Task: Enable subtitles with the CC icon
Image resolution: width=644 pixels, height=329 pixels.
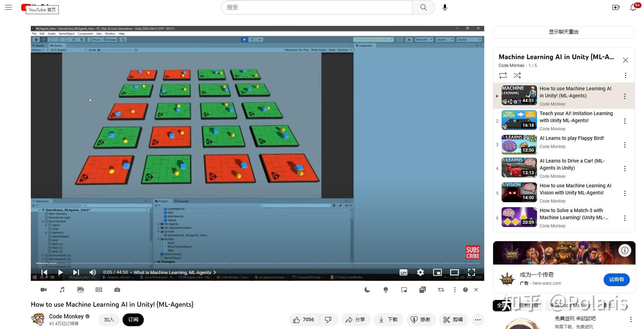Action: click(x=403, y=272)
